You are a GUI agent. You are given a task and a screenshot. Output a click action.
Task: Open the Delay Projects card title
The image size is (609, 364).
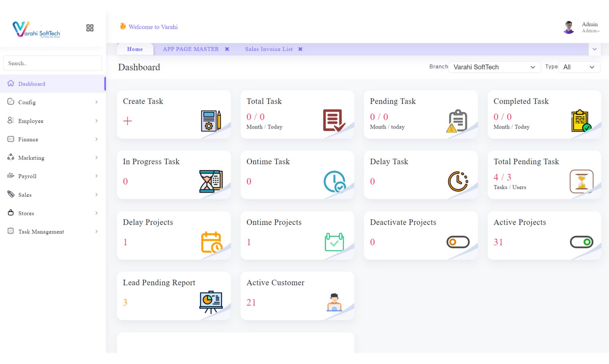tap(148, 222)
